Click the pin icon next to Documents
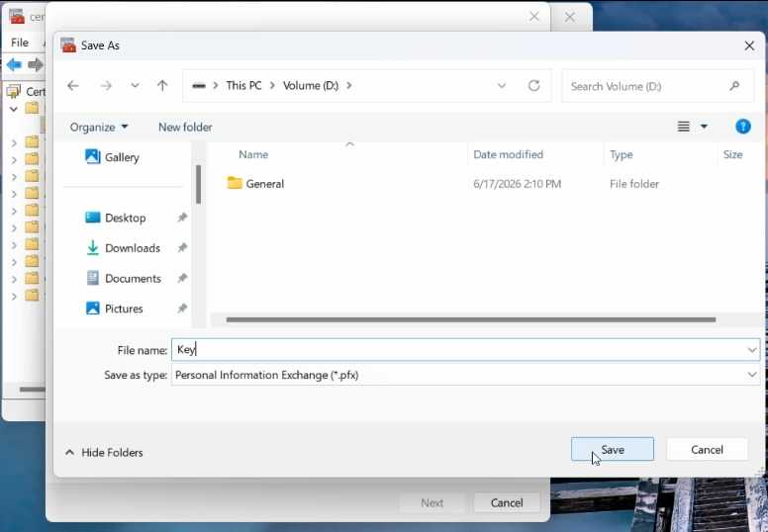The height and width of the screenshot is (532, 768). coord(182,278)
